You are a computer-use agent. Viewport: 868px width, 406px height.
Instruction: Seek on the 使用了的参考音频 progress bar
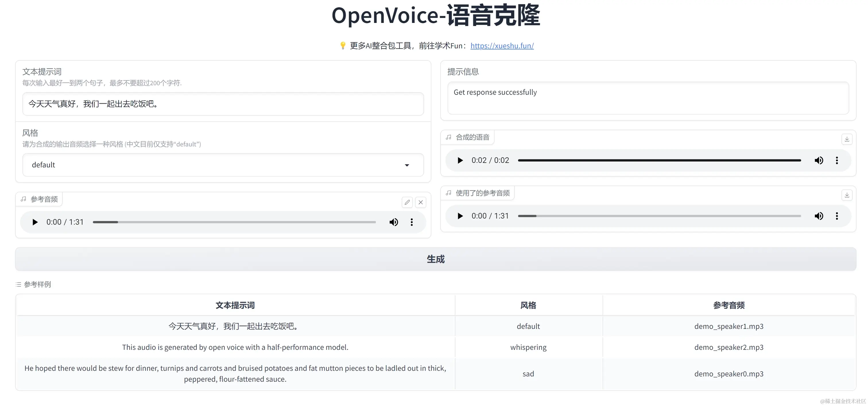point(659,216)
